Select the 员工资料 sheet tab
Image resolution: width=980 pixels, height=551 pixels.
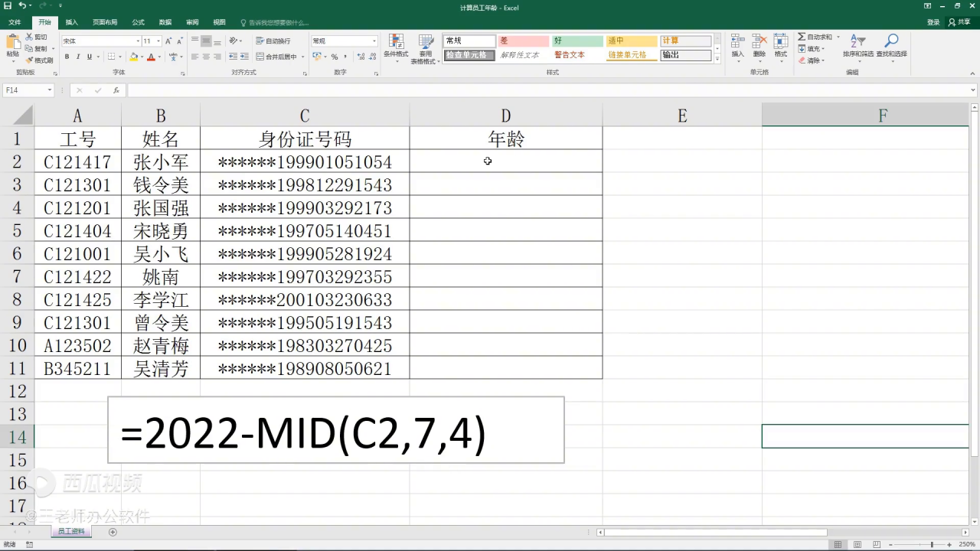[x=72, y=531]
